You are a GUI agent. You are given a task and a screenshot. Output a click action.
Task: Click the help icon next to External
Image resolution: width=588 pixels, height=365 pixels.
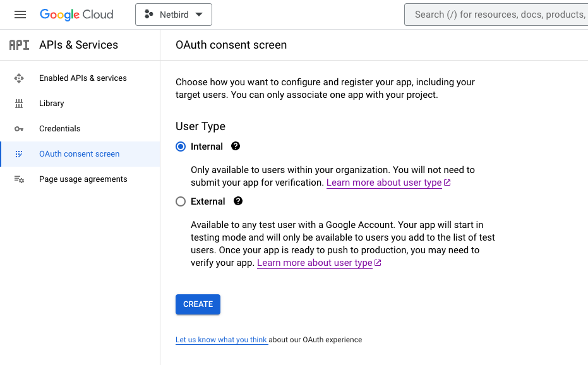tap(239, 201)
